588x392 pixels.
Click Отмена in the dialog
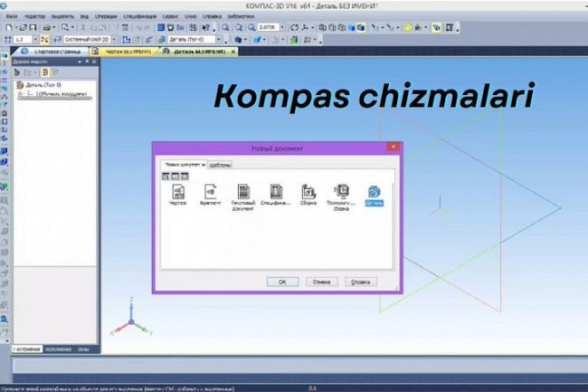tap(321, 282)
